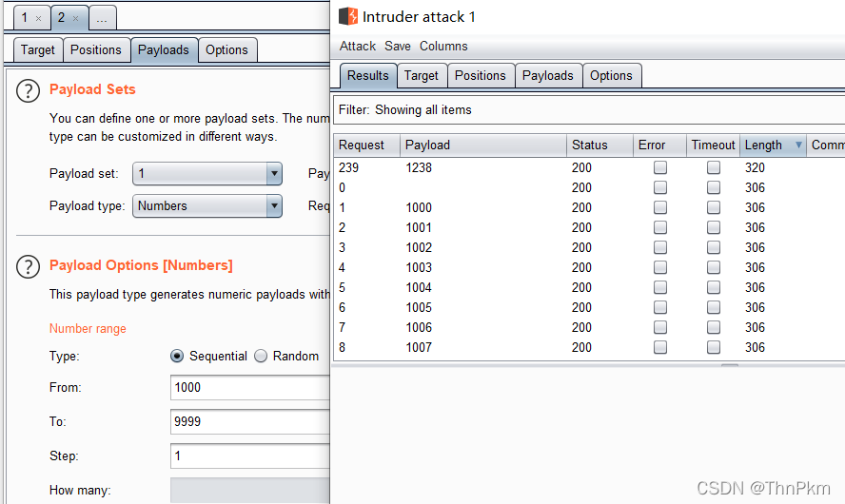Select result row with payload 1004
Image resolution: width=845 pixels, height=504 pixels.
point(589,287)
